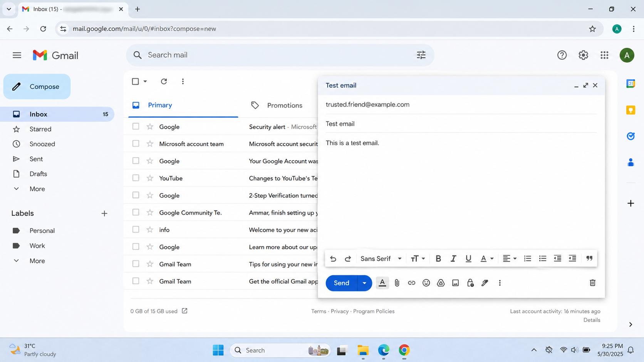Image resolution: width=644 pixels, height=362 pixels.
Task: Open the emoji picker in compose
Action: pyautogui.click(x=426, y=283)
